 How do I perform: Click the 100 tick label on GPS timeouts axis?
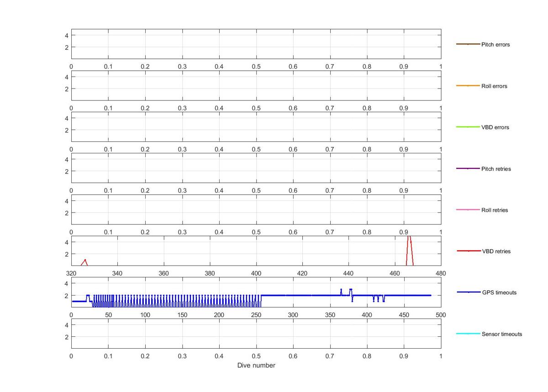145,315
